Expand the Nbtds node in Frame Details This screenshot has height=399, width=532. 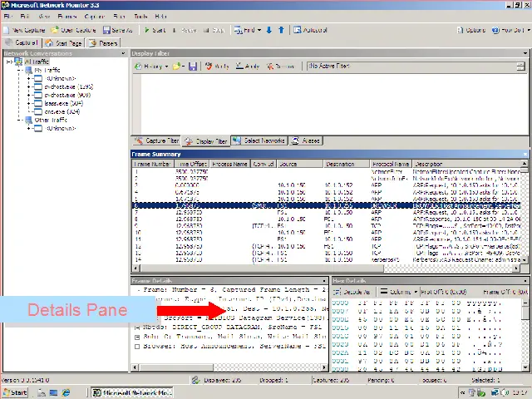[137, 328]
